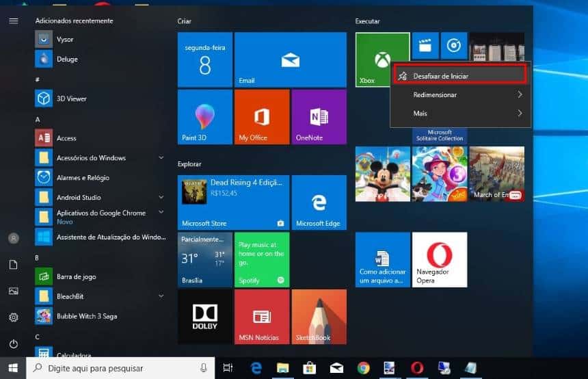Image resolution: width=588 pixels, height=379 pixels.
Task: Launch 3D Viewer from app list
Action: click(101, 99)
